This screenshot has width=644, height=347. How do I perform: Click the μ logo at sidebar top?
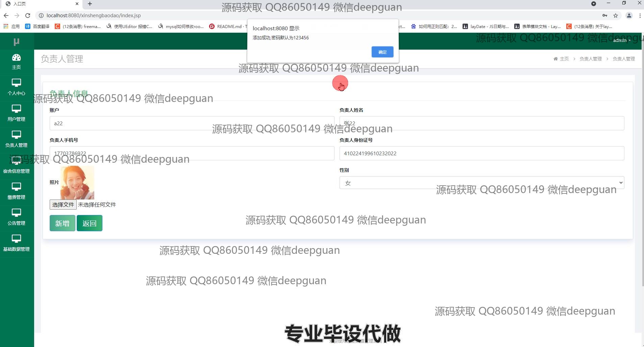(16, 42)
